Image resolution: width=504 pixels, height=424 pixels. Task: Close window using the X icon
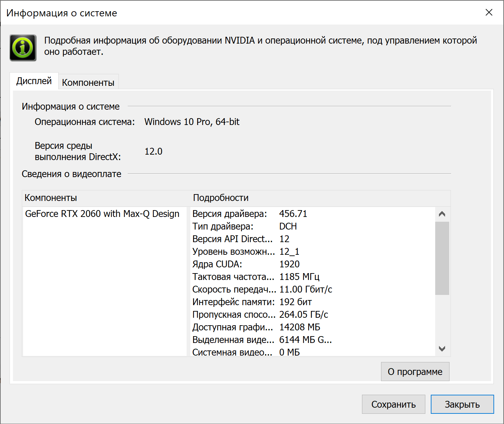[x=489, y=13]
